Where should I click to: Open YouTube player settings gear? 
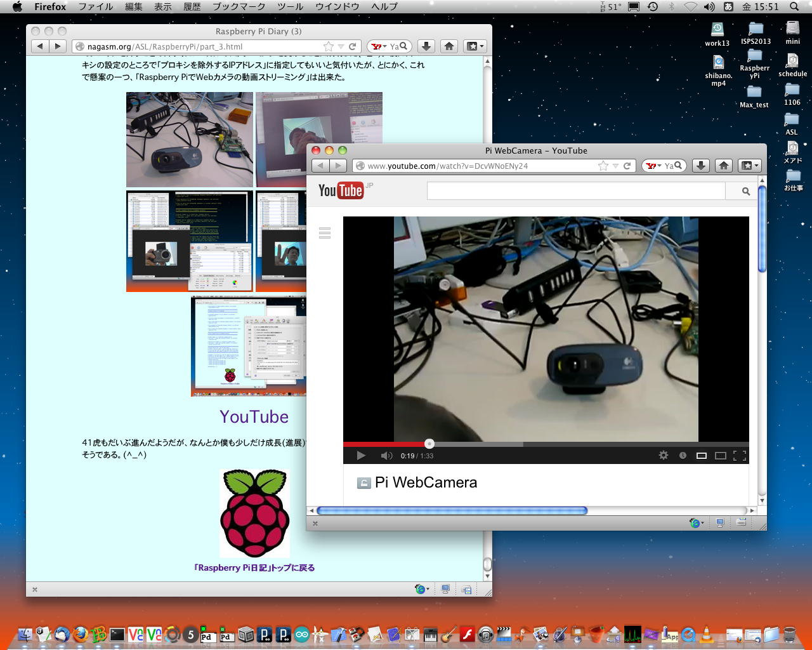pyautogui.click(x=664, y=455)
